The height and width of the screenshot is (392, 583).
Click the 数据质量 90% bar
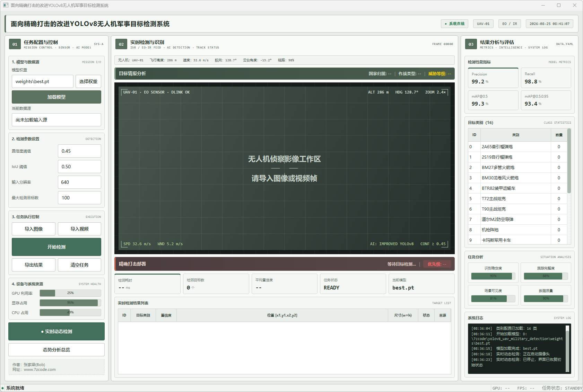(x=546, y=299)
